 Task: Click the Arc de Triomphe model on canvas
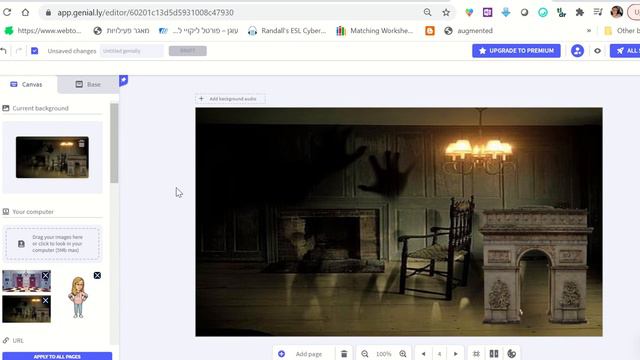click(536, 265)
